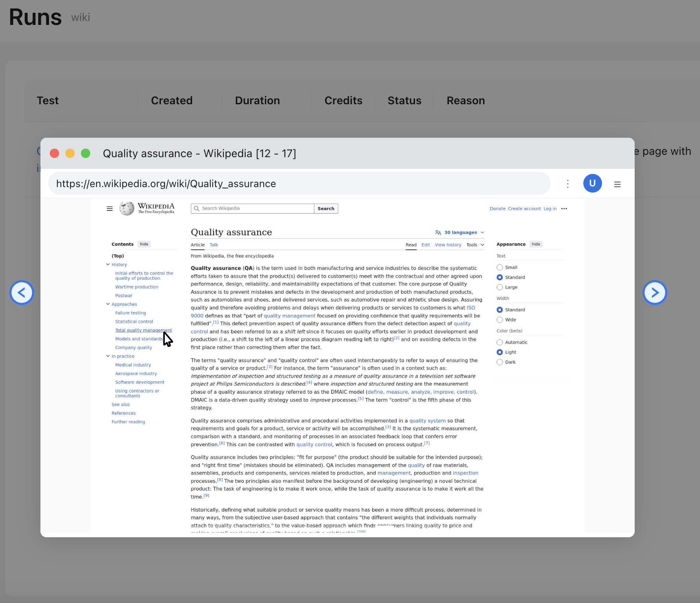Viewport: 700px width, 603px height.
Task: Select Wide width option
Action: point(500,320)
